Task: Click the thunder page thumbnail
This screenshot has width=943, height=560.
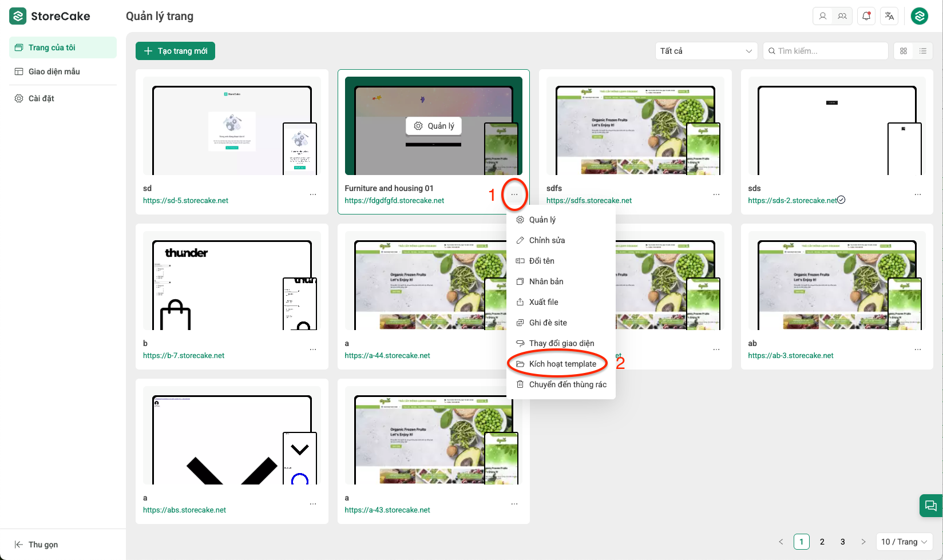Action: point(232,284)
